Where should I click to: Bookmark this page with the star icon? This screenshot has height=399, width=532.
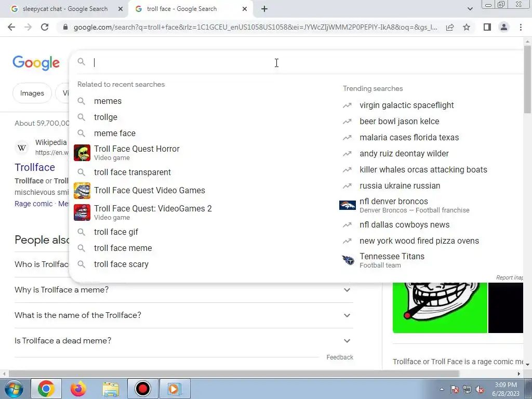click(x=467, y=27)
